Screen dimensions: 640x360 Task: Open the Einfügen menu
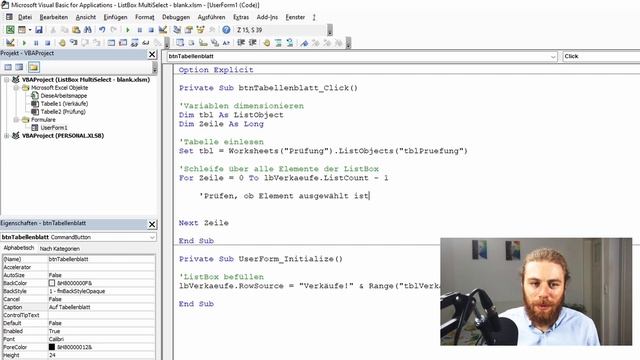coord(116,17)
